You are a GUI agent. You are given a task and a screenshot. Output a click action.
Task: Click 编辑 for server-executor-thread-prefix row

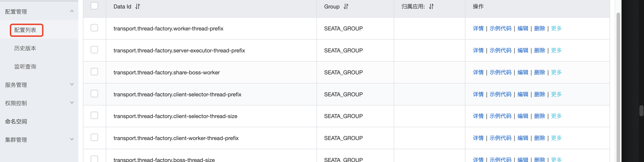coord(522,50)
